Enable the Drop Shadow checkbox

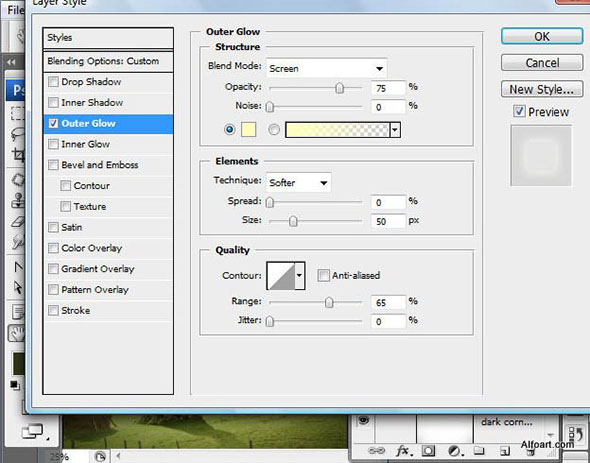[x=53, y=82]
